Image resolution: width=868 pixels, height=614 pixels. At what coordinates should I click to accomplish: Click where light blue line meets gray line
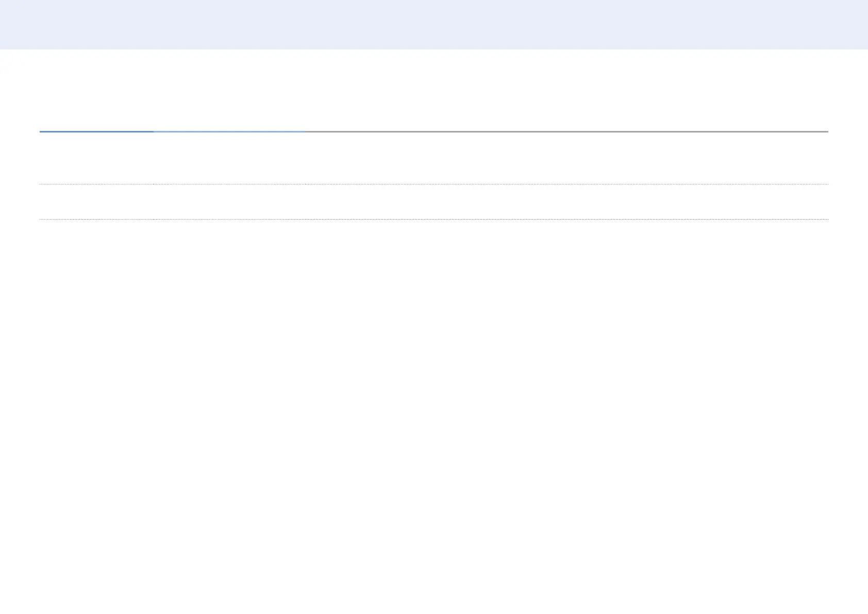pos(305,131)
